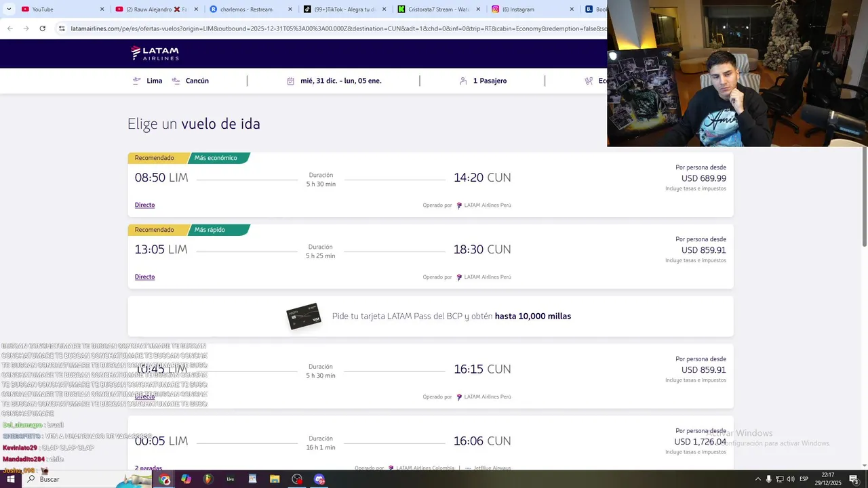Image resolution: width=868 pixels, height=488 pixels.
Task: Click the LATAM Airlines logo
Action: 155,53
